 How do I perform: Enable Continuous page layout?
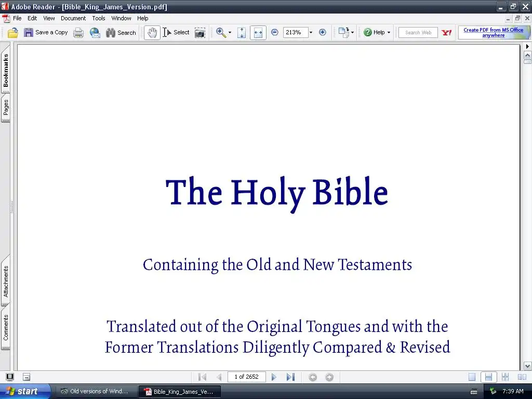[x=488, y=377]
